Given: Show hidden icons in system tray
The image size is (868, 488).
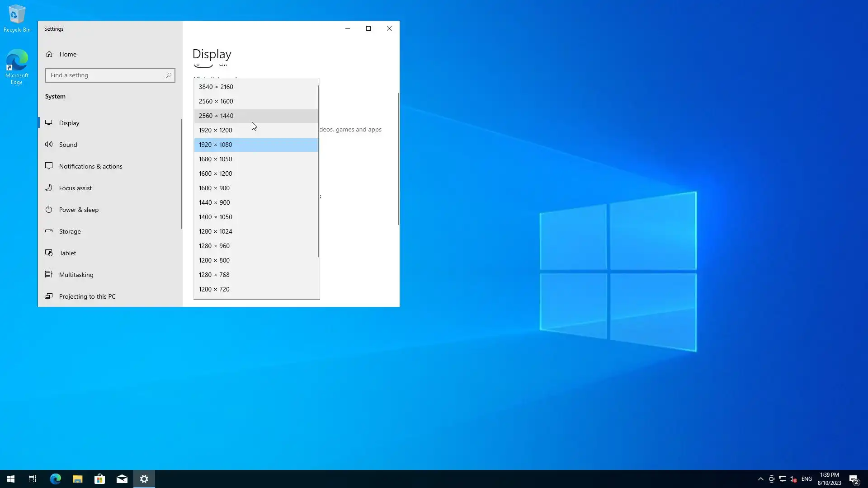Looking at the screenshot, I should click(x=761, y=479).
